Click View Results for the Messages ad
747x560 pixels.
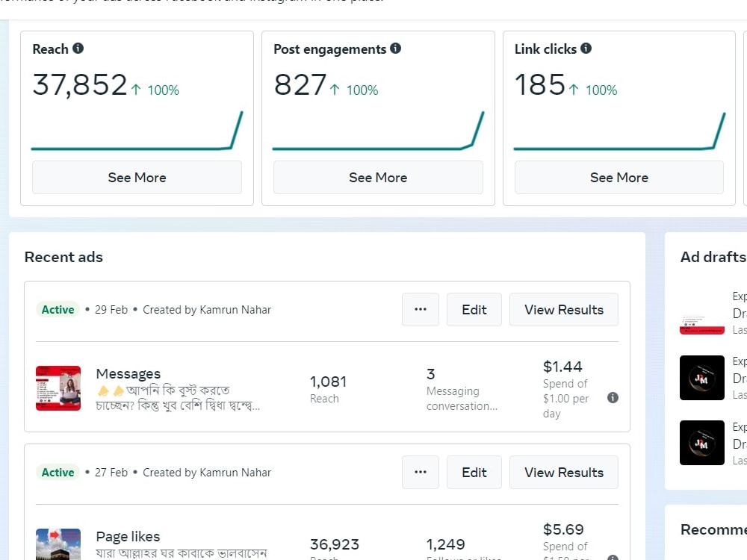click(563, 309)
